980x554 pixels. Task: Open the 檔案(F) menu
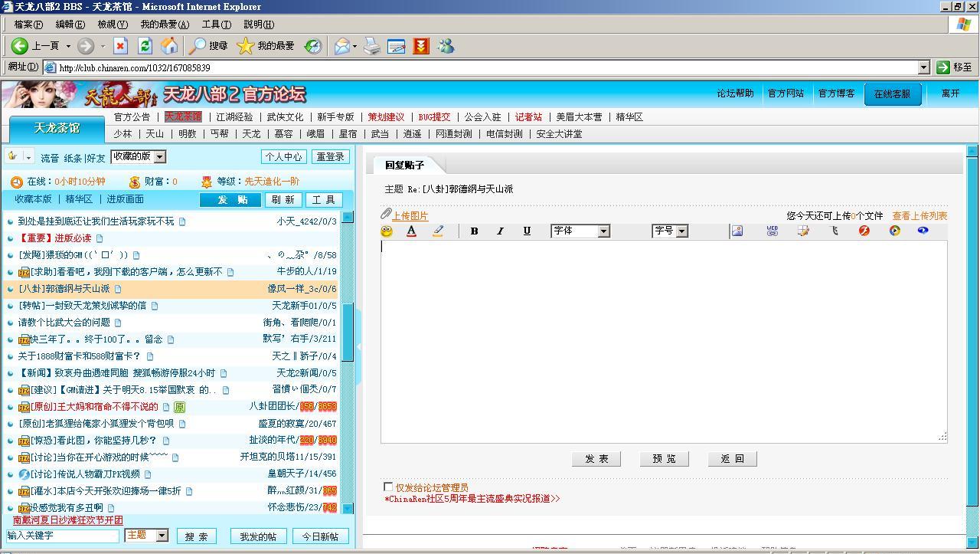pyautogui.click(x=28, y=25)
